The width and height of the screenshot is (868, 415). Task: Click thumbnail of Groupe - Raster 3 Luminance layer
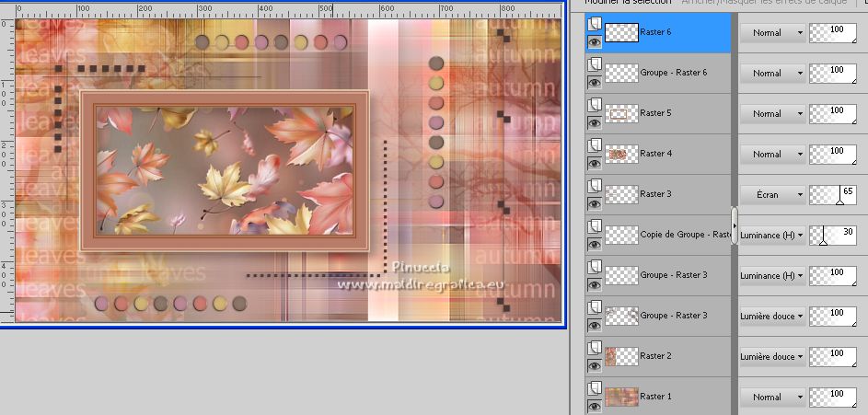[x=621, y=275]
